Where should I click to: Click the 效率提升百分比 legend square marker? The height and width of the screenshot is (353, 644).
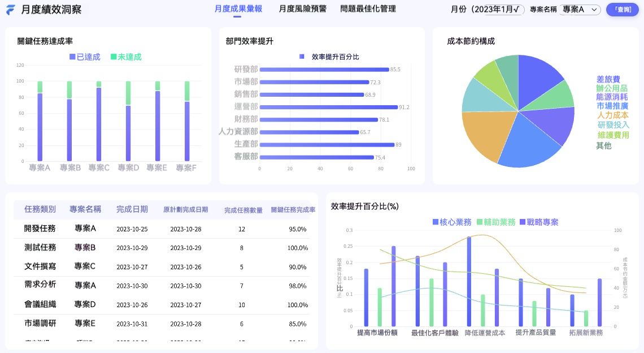pos(302,57)
